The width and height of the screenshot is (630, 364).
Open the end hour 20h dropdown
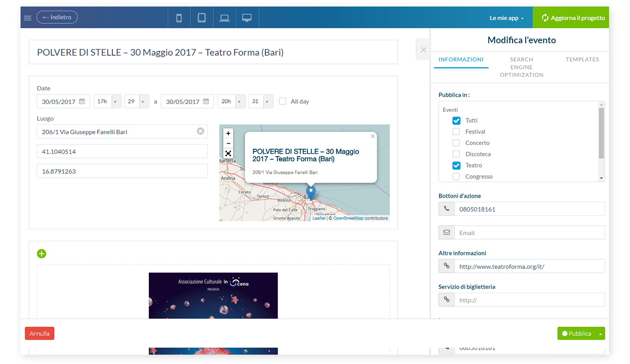point(231,101)
